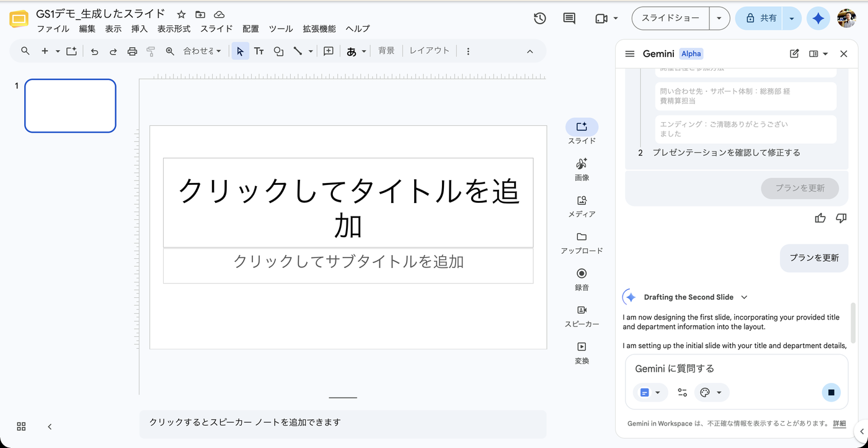Click the add comment toolbar icon
Screen dimensions: 868x448
pos(329,52)
